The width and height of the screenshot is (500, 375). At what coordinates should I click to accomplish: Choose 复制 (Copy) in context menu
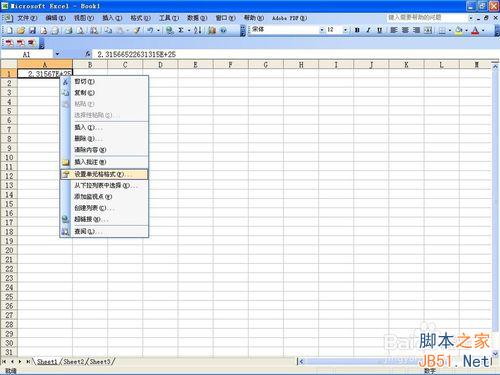tap(104, 93)
